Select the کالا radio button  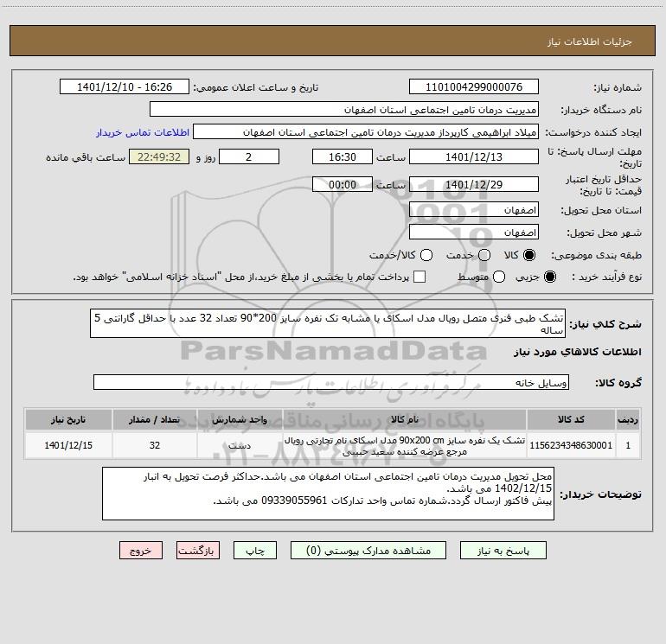(529, 255)
